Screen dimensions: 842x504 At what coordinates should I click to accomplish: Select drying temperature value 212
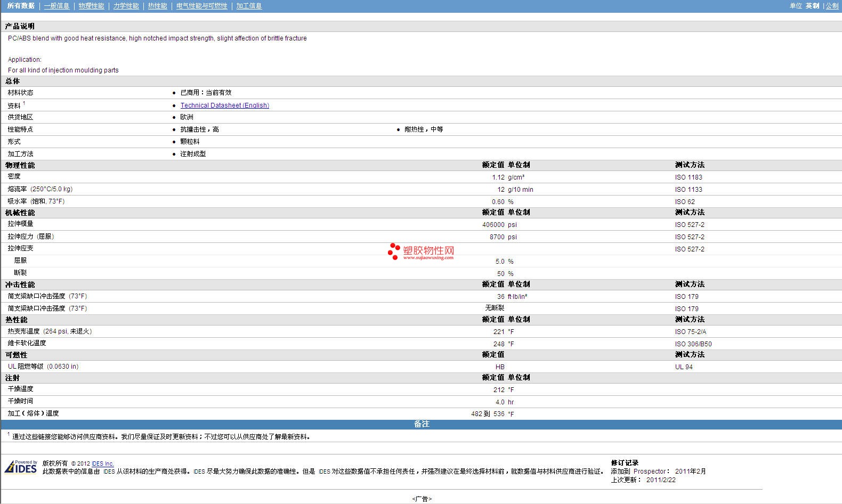(x=499, y=390)
